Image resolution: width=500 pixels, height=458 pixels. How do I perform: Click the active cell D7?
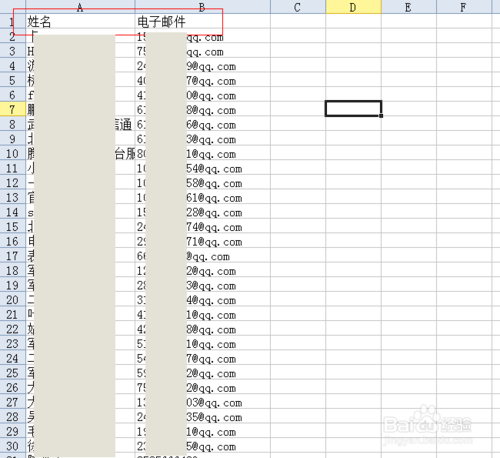tap(353, 109)
